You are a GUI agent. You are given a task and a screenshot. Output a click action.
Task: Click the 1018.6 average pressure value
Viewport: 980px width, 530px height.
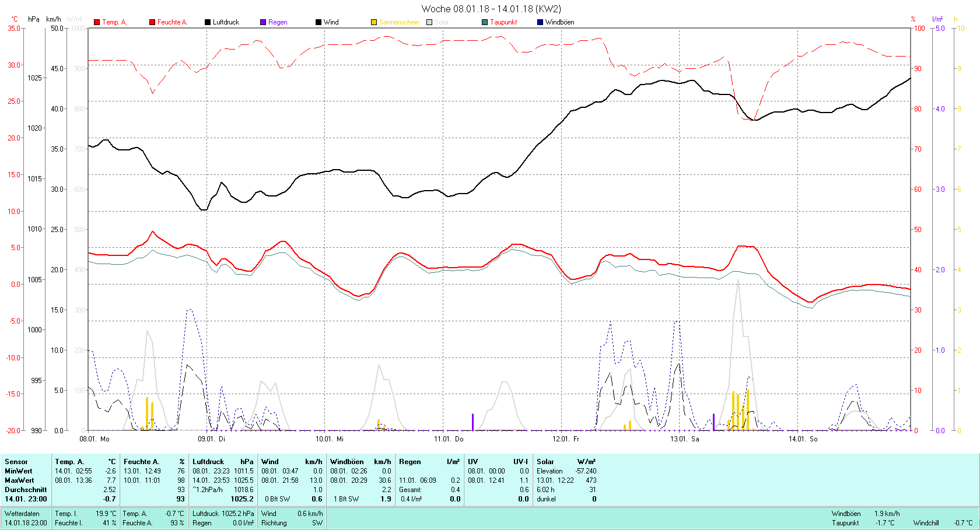(x=244, y=490)
